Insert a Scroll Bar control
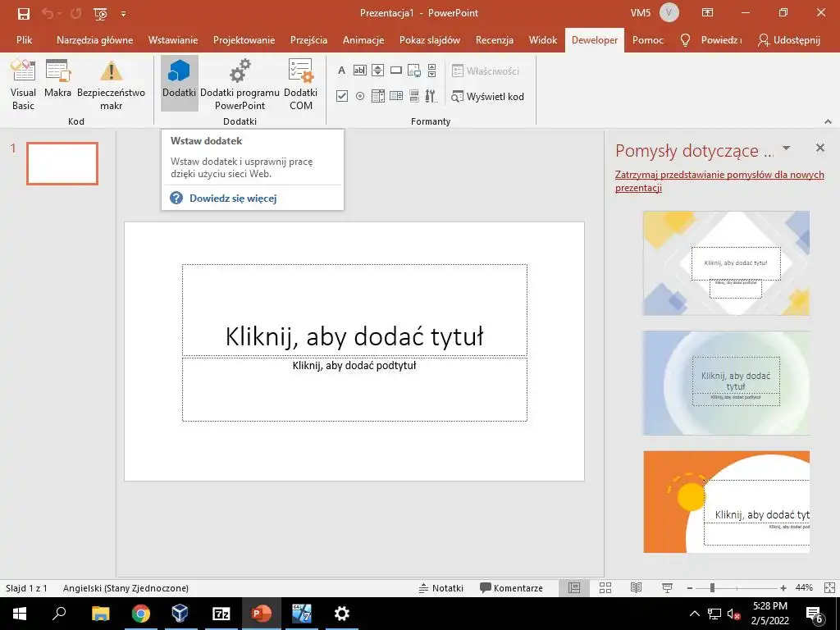Screen dimensions: 840x630 pos(431,71)
